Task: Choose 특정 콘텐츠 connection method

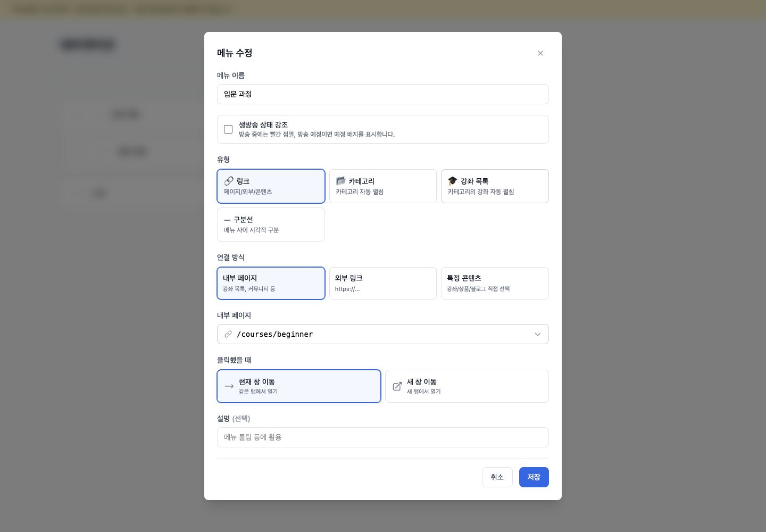Action: [495, 283]
